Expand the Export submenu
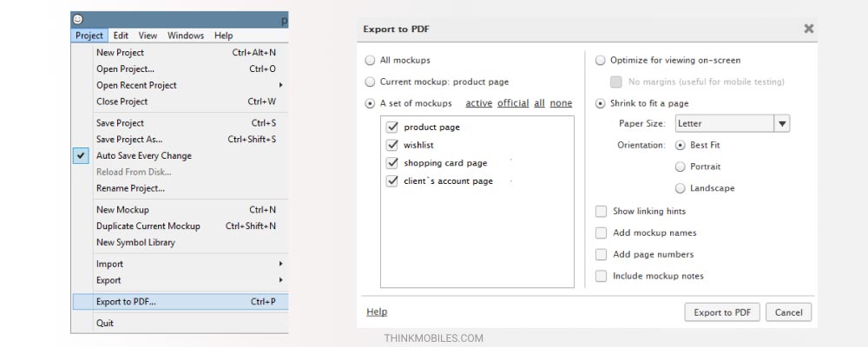The image size is (868, 347). point(181,280)
